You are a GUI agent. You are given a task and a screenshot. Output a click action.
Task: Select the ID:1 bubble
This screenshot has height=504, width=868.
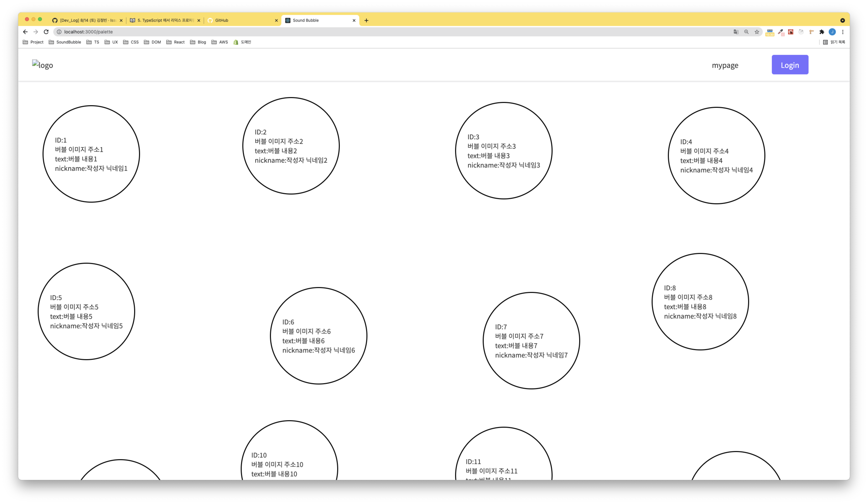click(x=91, y=154)
